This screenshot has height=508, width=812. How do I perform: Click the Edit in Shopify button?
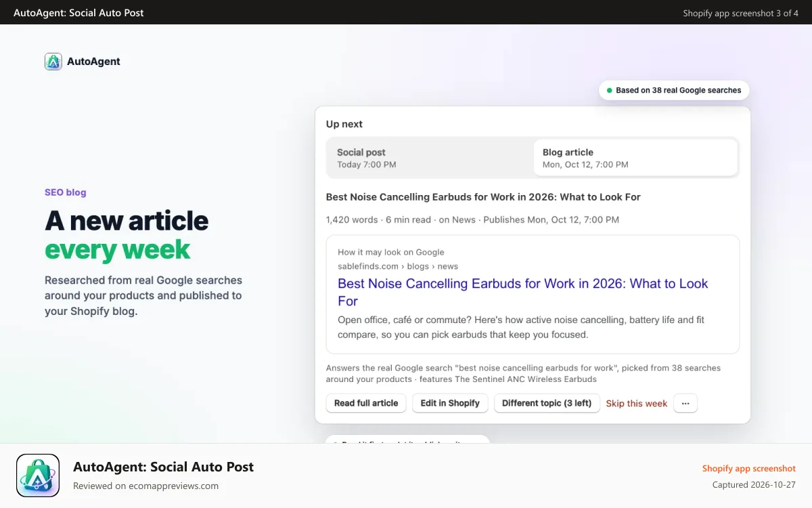click(450, 403)
